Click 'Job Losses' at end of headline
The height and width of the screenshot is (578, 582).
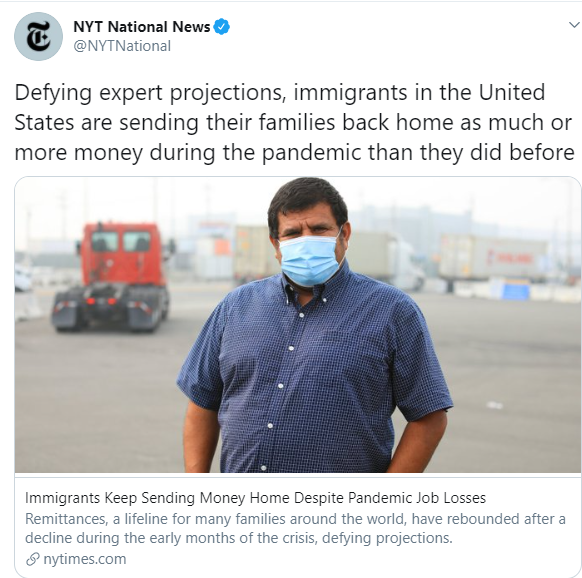tap(451, 498)
